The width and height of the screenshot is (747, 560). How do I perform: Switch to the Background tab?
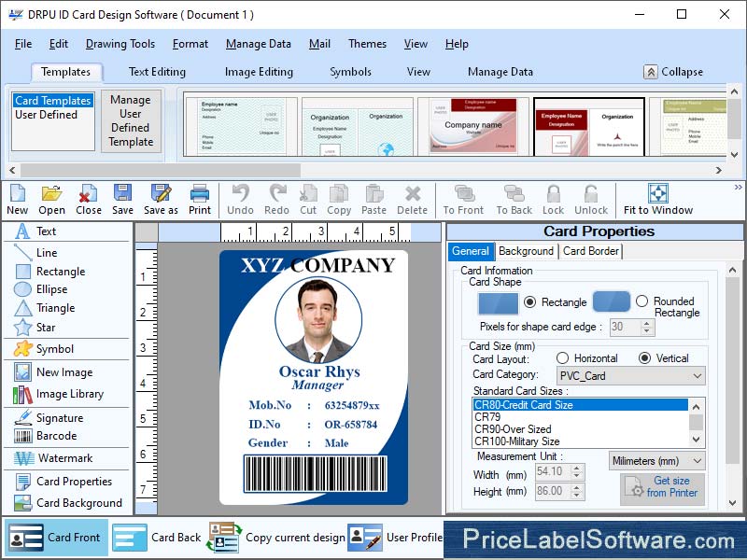pos(526,251)
